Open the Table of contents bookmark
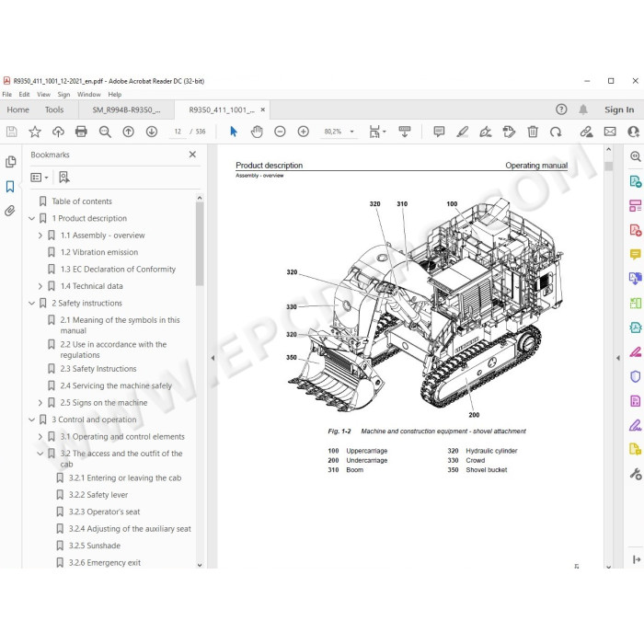Viewport: 644px width, 644px height. 82,201
